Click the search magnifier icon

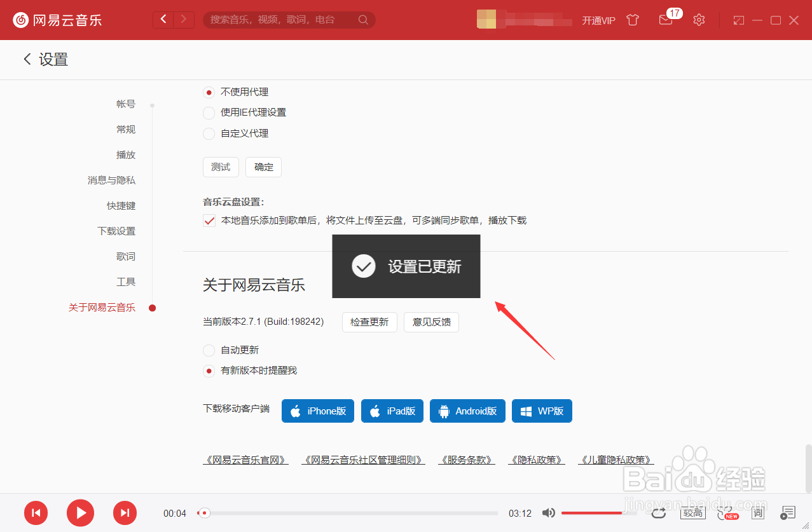pyautogui.click(x=363, y=20)
